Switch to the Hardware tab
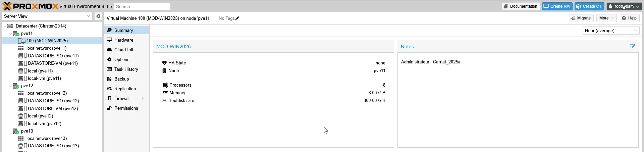644x152 pixels. point(124,40)
